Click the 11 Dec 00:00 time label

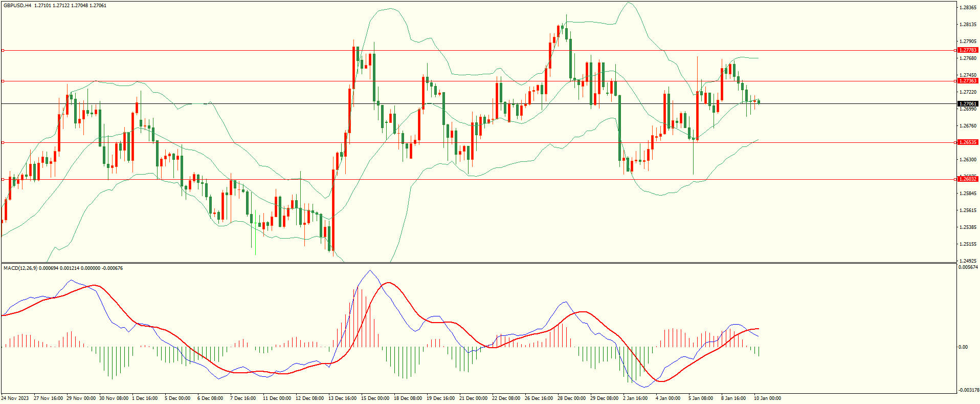coord(277,398)
